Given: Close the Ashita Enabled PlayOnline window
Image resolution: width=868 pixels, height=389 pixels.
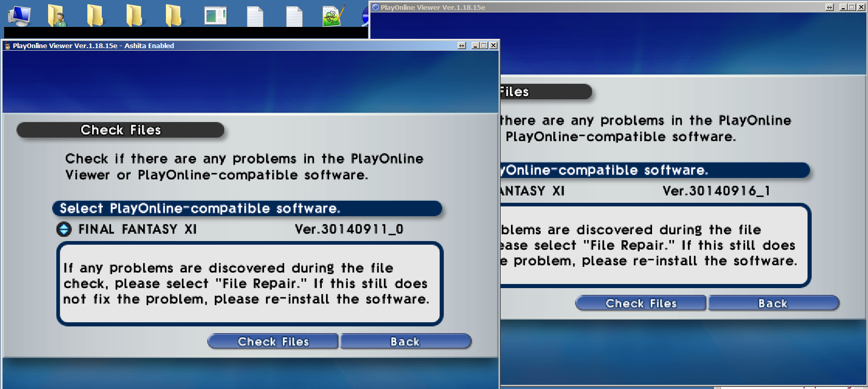Looking at the screenshot, I should click(493, 46).
